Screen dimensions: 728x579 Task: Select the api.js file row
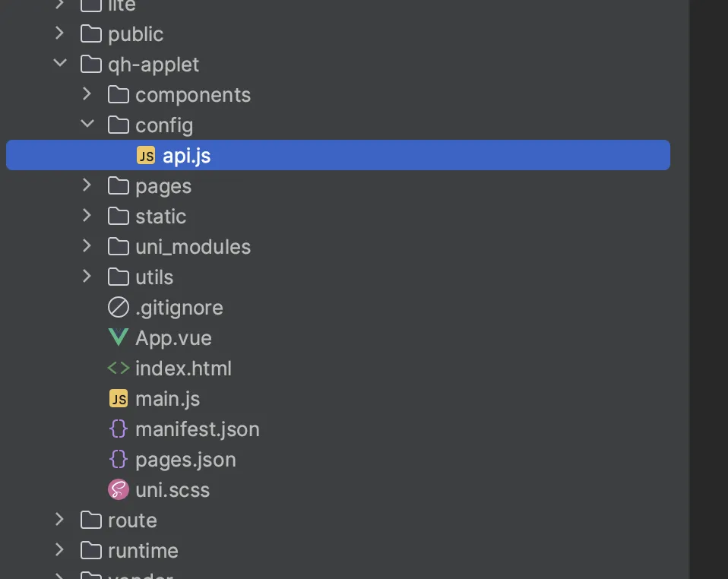tap(338, 156)
